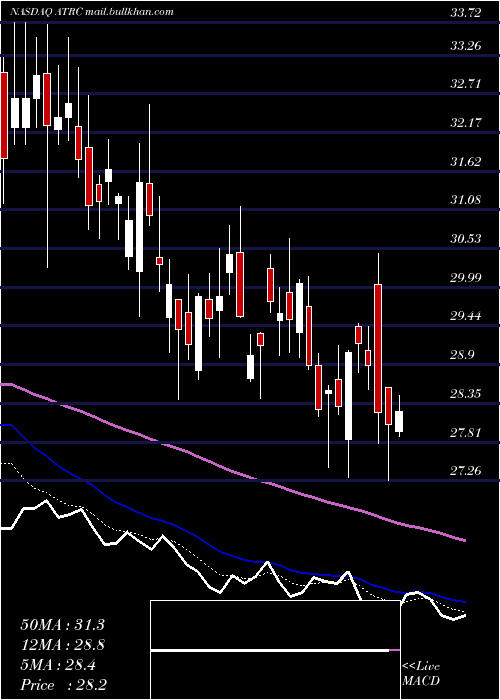Click the Price : 28.2 legend text

(x=63, y=685)
